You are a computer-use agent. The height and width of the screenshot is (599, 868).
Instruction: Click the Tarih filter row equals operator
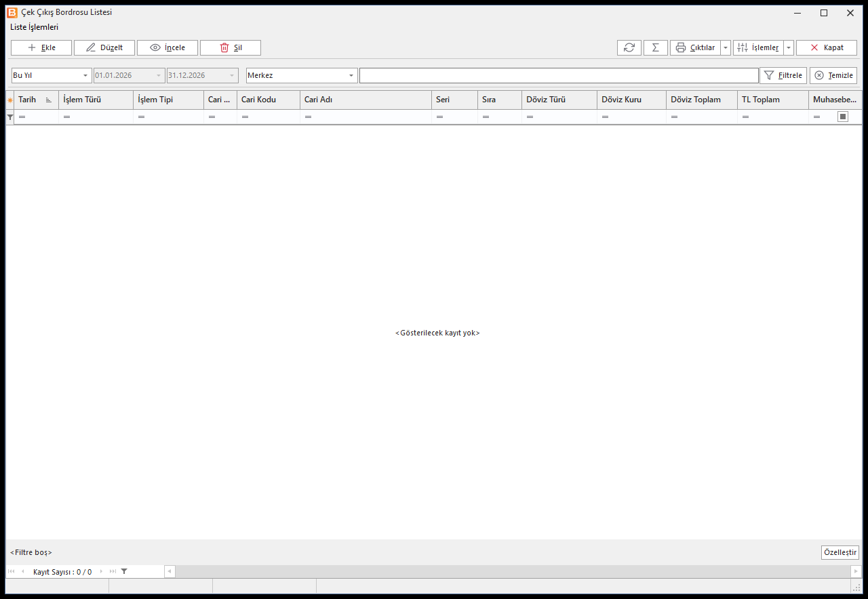coord(22,117)
